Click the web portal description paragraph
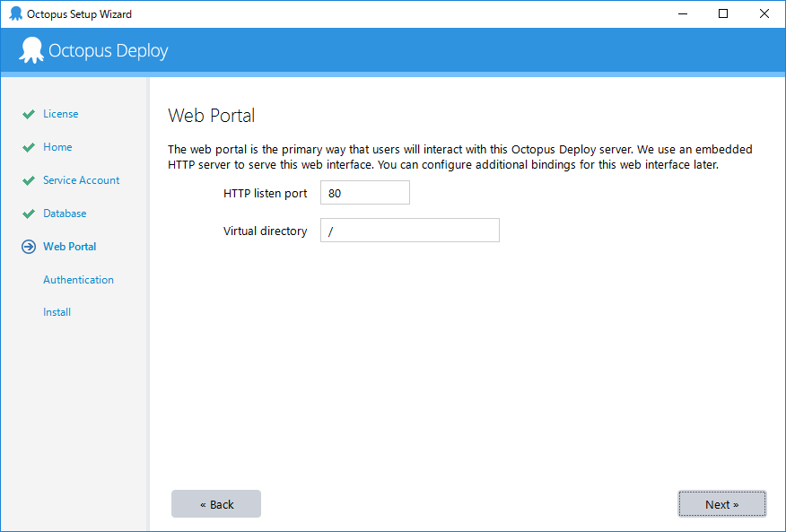786x532 pixels. click(x=460, y=157)
